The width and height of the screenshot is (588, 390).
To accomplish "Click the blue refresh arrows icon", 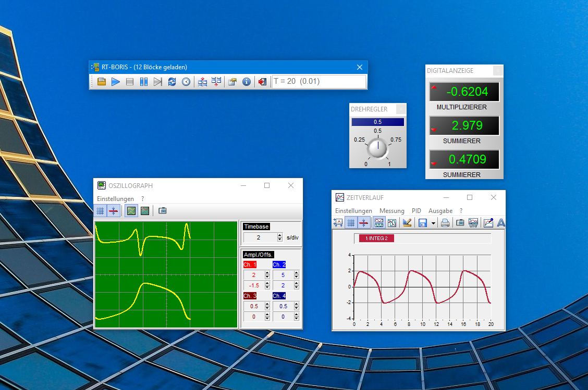I will coord(171,81).
